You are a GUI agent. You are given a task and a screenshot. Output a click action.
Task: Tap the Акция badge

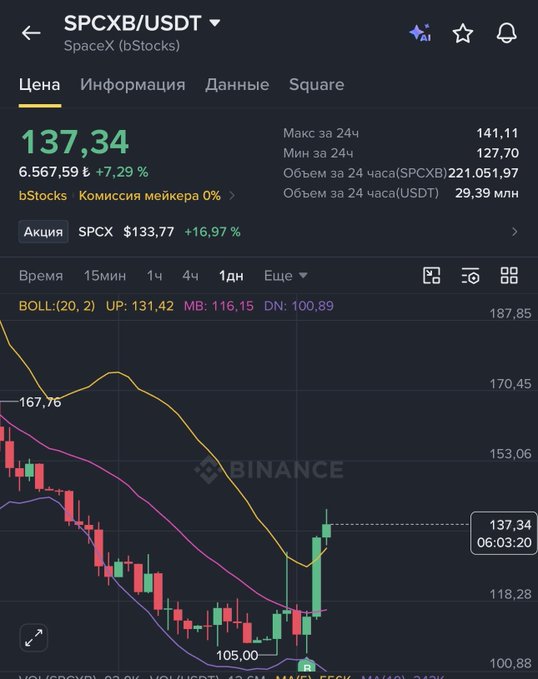(43, 232)
